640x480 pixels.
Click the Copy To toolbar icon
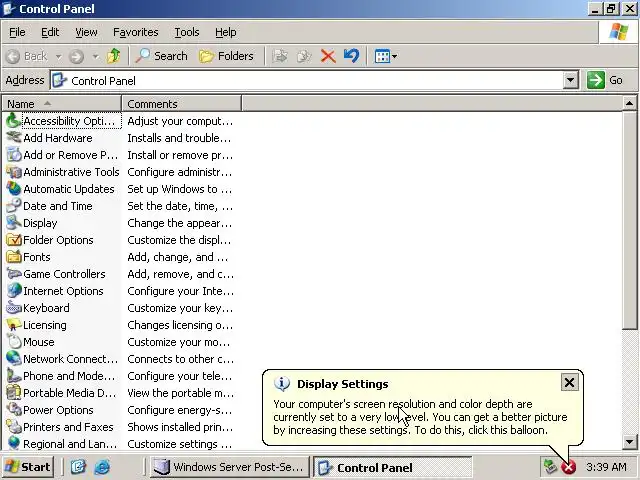pos(304,56)
